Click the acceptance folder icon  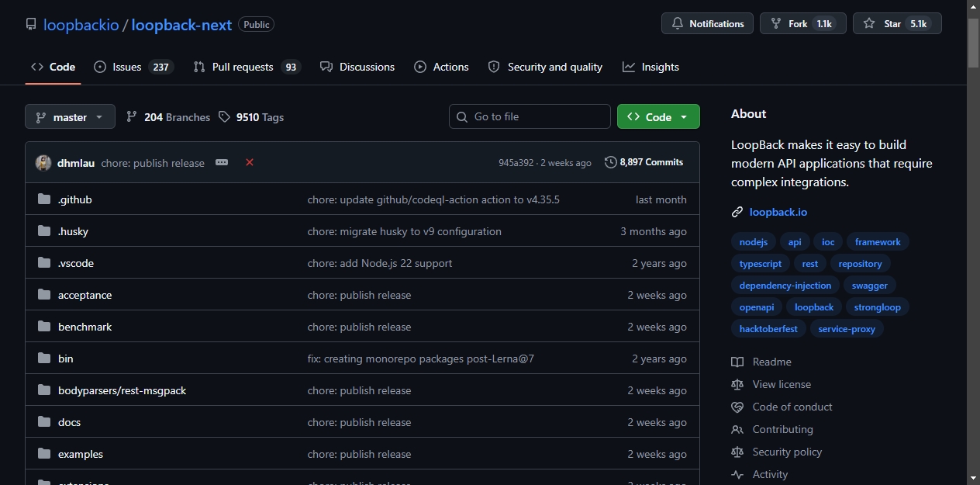click(x=44, y=295)
